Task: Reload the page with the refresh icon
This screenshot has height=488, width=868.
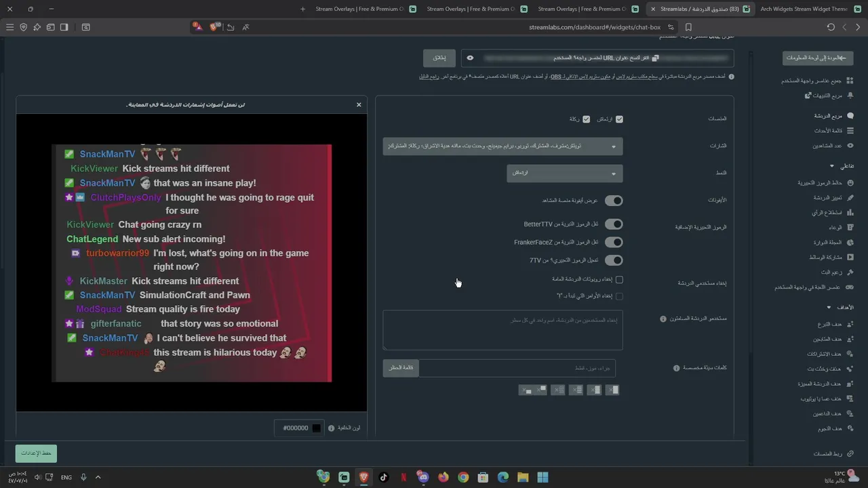Action: click(x=831, y=27)
